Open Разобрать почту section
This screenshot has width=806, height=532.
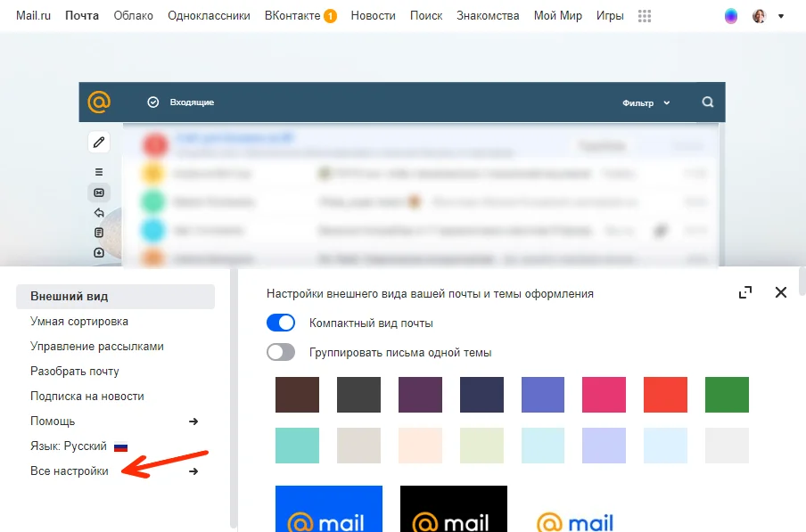pos(75,372)
